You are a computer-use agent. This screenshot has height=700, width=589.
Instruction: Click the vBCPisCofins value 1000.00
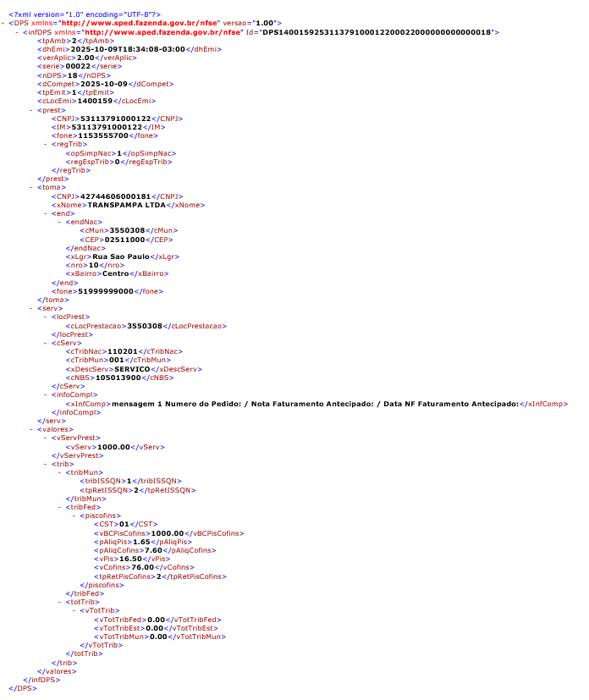tap(168, 533)
